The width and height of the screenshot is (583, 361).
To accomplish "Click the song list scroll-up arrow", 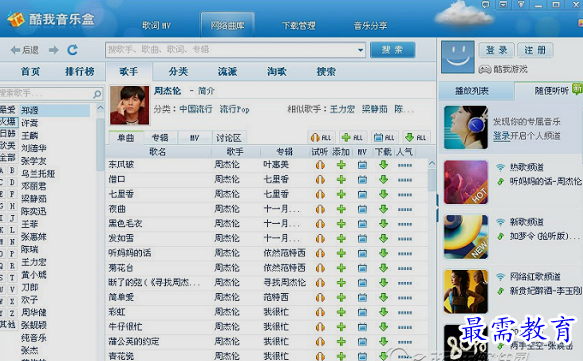I will tap(432, 163).
